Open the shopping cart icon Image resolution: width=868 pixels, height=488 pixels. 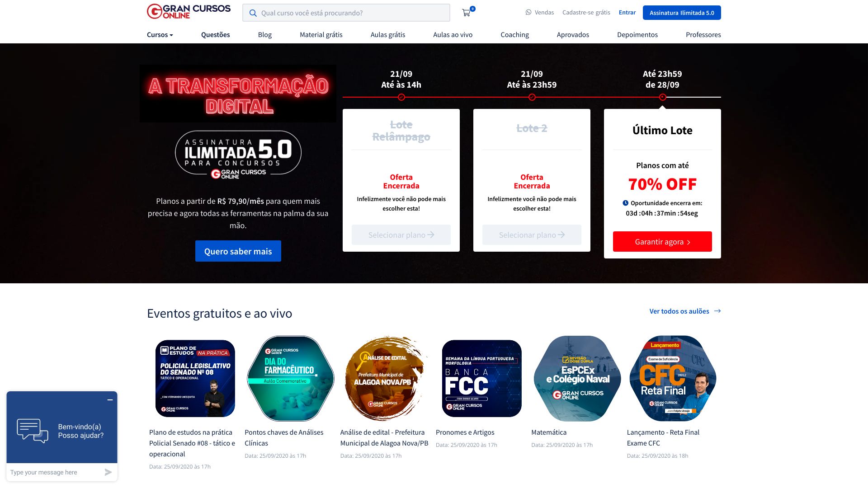coord(466,13)
